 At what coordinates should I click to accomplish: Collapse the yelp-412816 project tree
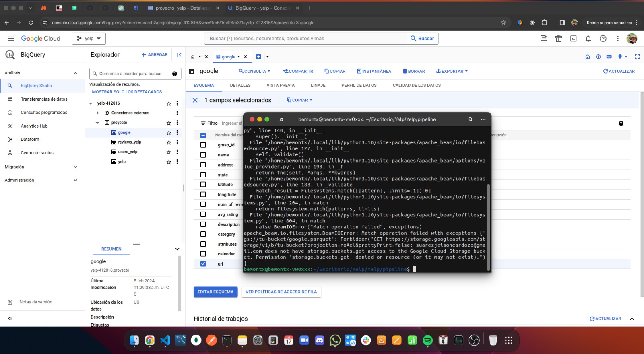click(91, 103)
